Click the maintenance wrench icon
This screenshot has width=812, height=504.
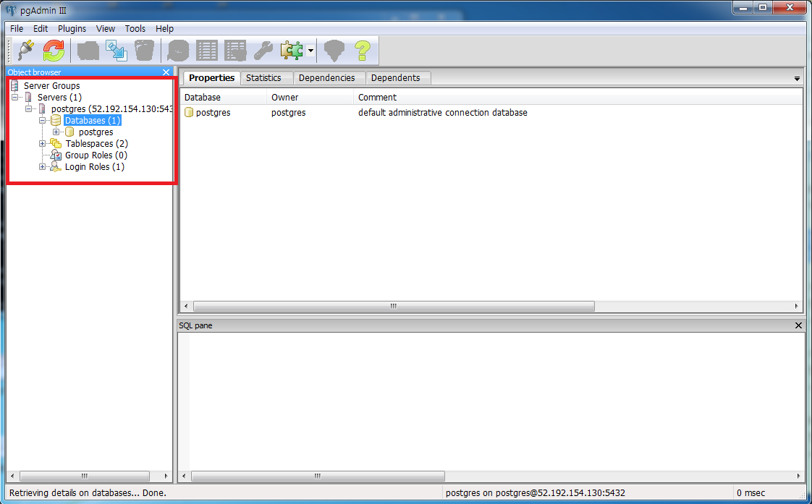coord(262,50)
